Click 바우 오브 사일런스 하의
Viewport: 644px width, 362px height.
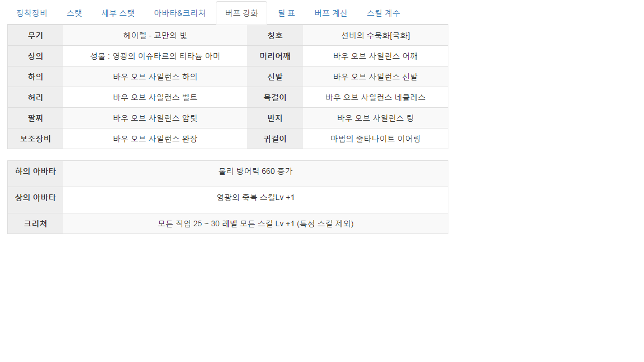[x=155, y=77]
